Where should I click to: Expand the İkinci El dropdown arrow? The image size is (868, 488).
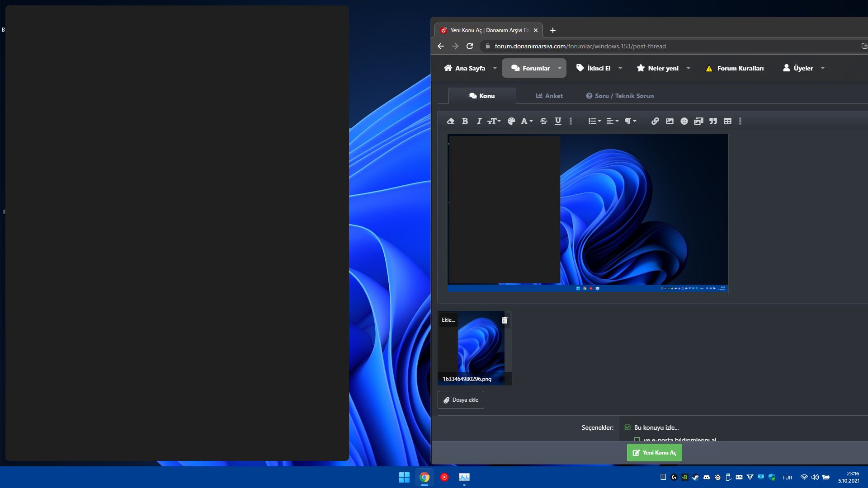(x=620, y=68)
